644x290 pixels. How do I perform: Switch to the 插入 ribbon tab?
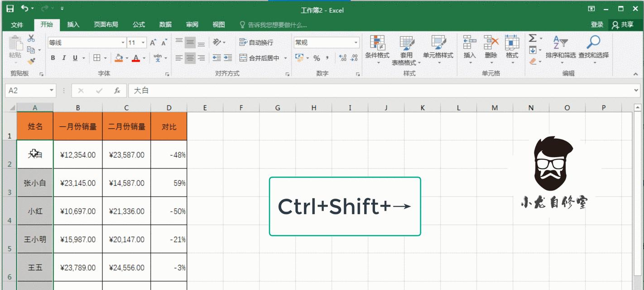pos(73,25)
